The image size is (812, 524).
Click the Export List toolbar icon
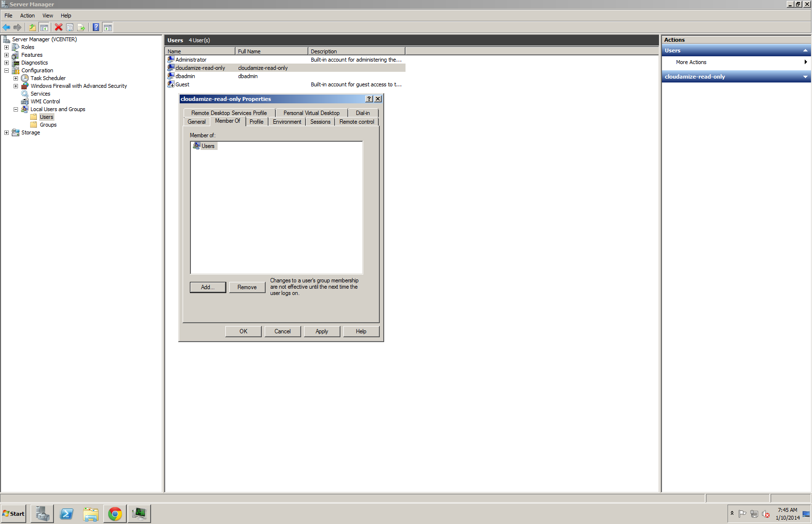(81, 27)
